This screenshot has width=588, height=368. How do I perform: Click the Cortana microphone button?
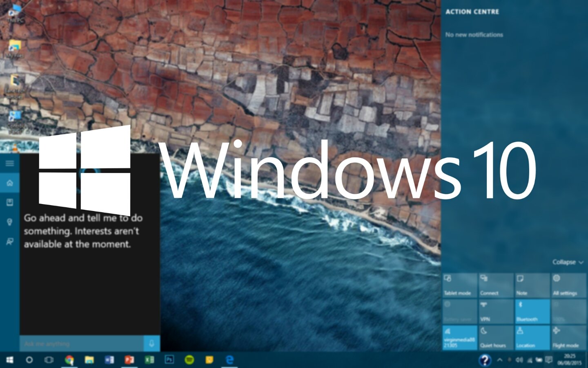[151, 343]
